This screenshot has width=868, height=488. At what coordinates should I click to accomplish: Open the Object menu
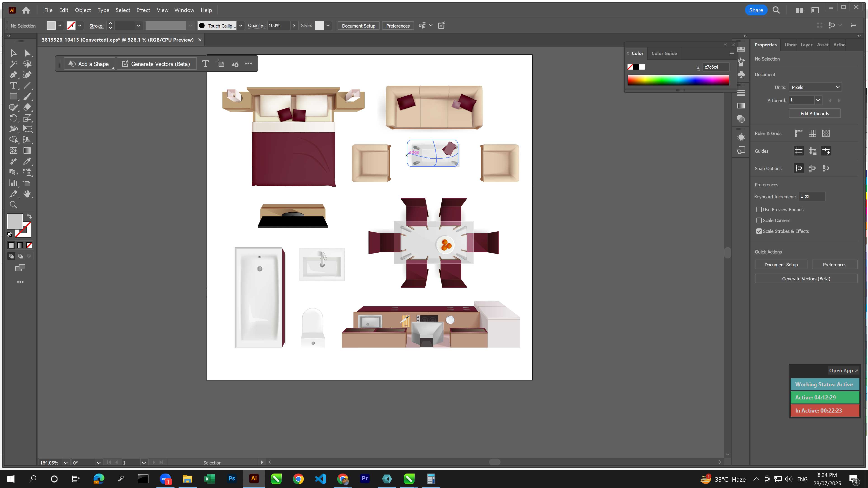(x=83, y=10)
